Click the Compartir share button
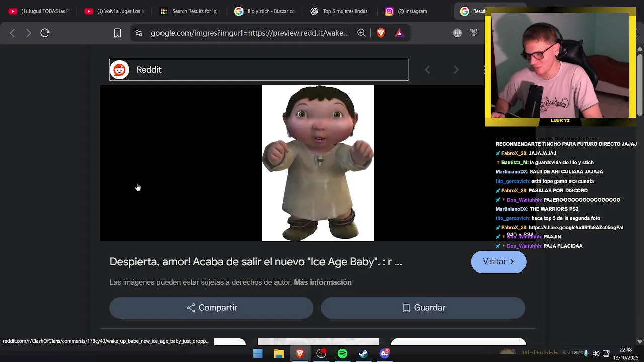The image size is (644, 362). (x=211, y=308)
